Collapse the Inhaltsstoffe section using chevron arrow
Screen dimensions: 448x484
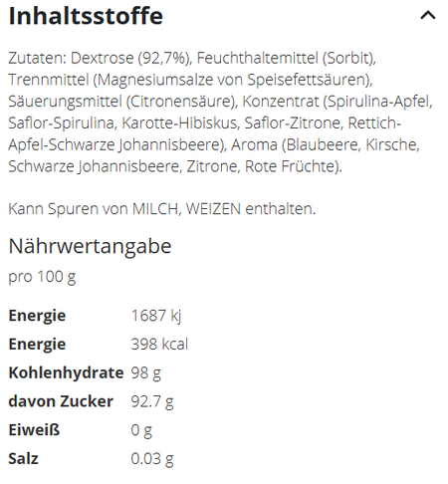pos(428,15)
